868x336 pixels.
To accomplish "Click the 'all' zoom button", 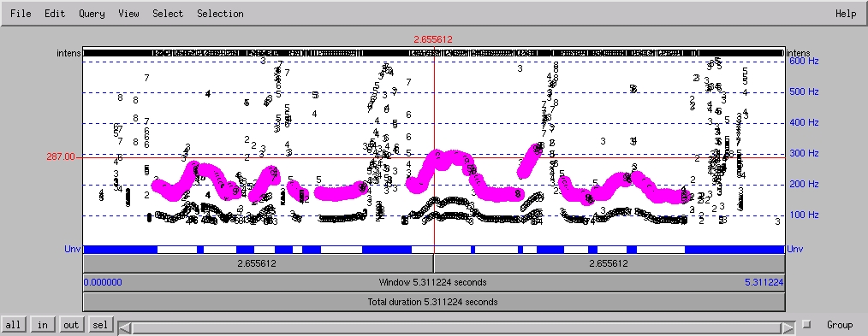I will [13, 324].
